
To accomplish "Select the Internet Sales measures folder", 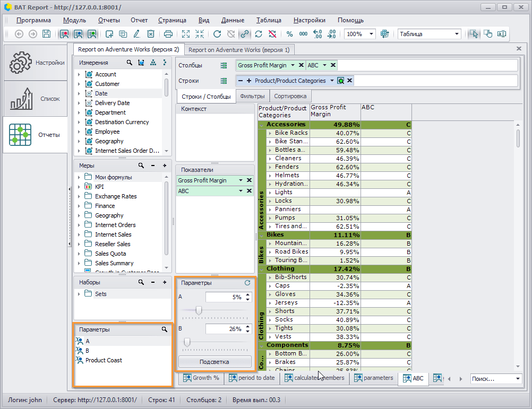I will pyautogui.click(x=113, y=234).
